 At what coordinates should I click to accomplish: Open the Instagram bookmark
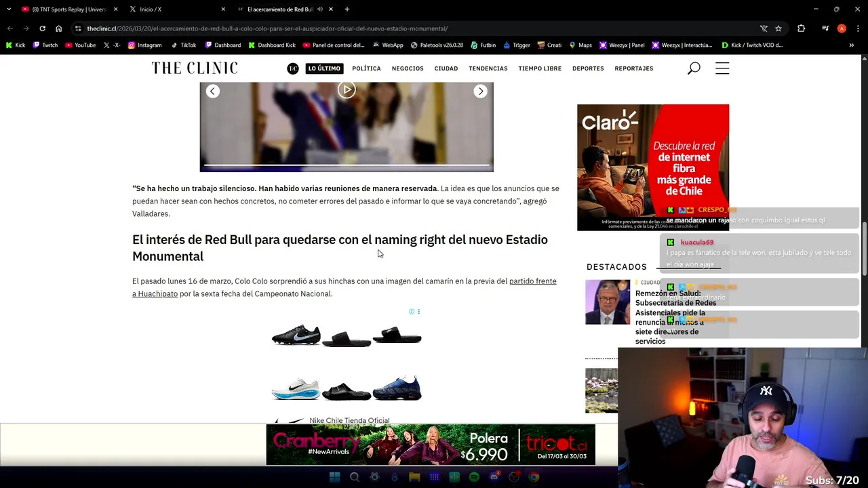click(x=144, y=45)
